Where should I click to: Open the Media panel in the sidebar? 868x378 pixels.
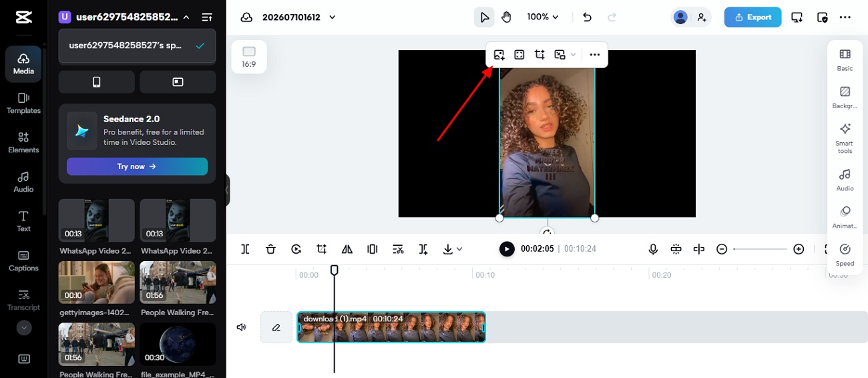point(23,63)
